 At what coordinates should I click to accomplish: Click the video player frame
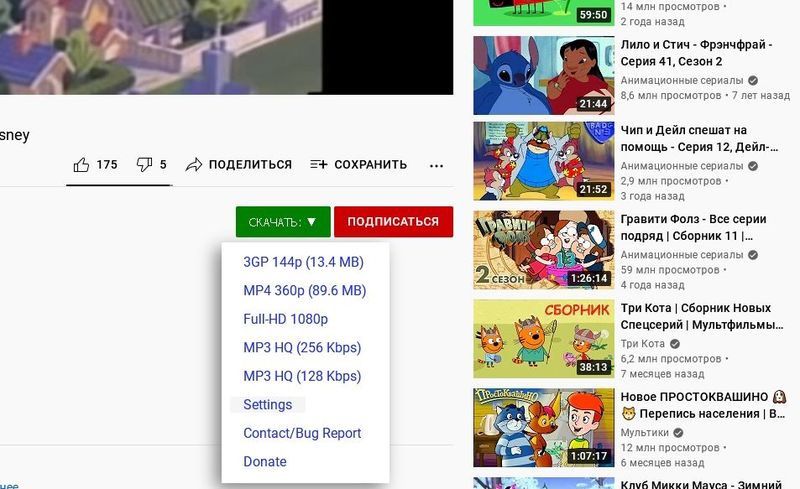coord(227,47)
